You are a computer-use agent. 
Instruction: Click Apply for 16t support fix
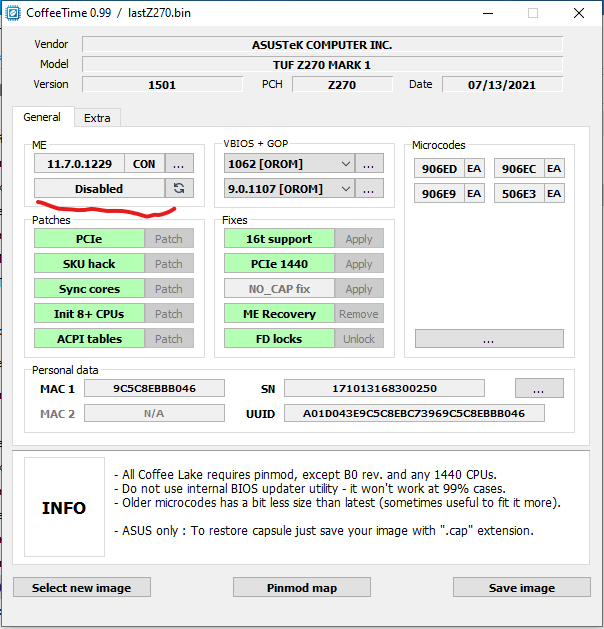(359, 239)
